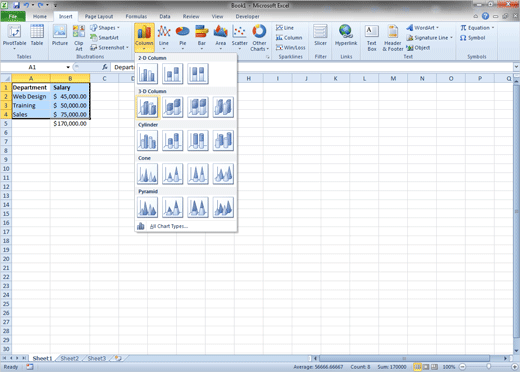This screenshot has width=520, height=372.
Task: Click the PivotTable icon
Action: [14, 37]
